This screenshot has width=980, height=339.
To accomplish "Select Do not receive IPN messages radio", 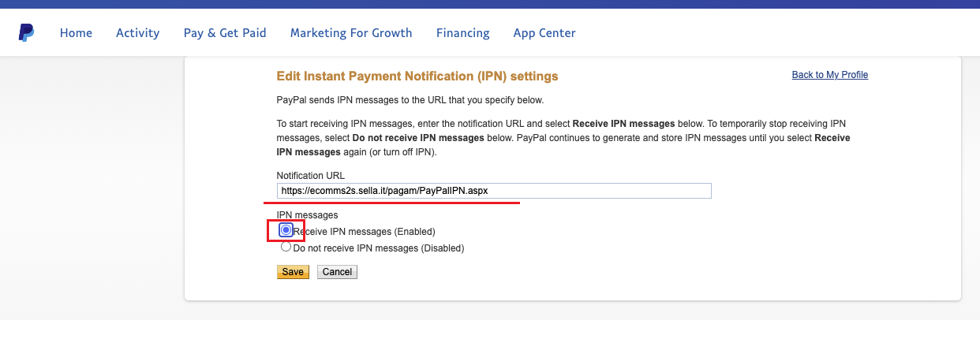I will click(286, 247).
